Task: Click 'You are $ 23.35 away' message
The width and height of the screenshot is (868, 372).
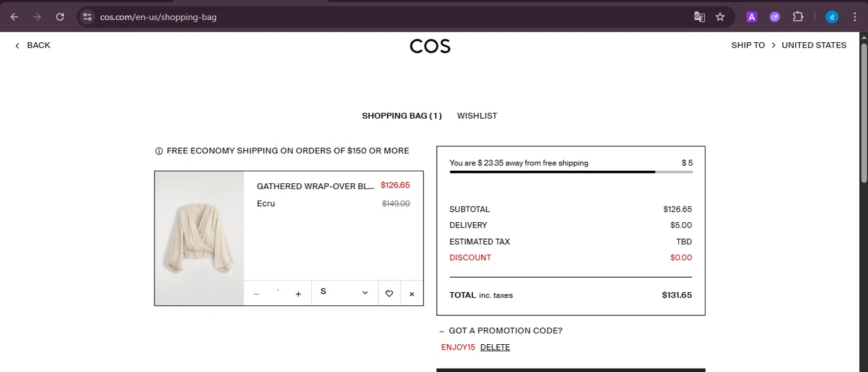Action: tap(518, 163)
